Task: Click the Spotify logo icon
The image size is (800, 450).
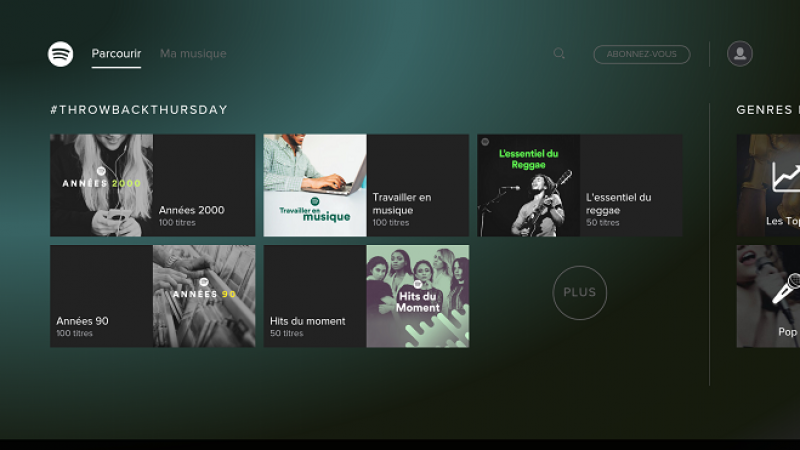Action: (61, 54)
